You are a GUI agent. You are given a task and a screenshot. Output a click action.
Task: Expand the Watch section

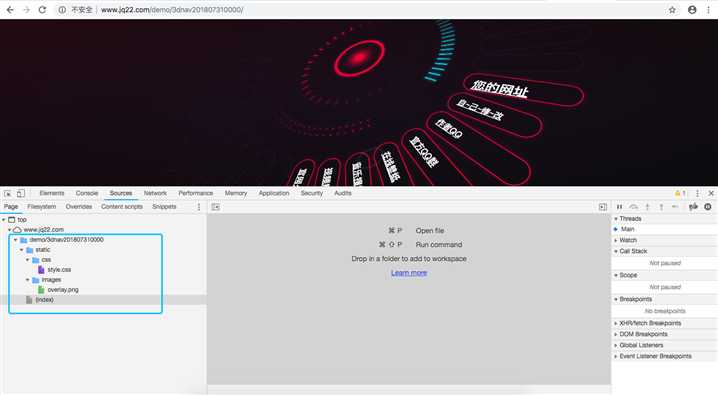616,240
